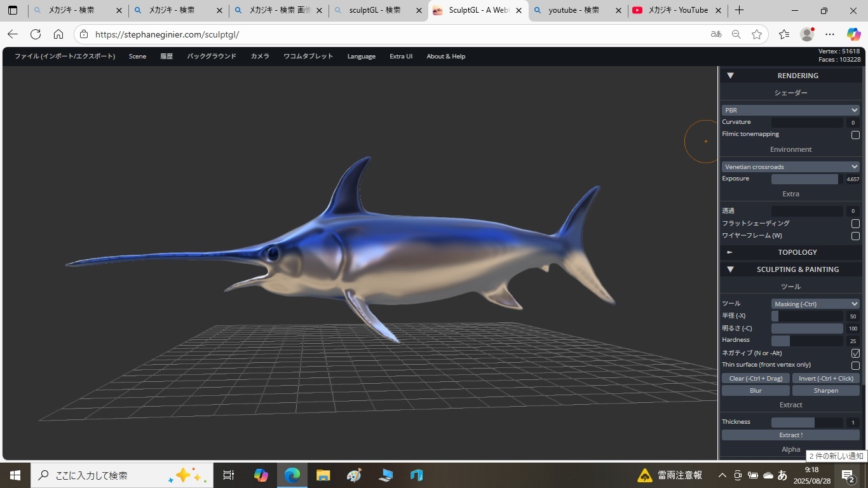Enable the Filmic tonemapping checkbox

click(x=855, y=135)
